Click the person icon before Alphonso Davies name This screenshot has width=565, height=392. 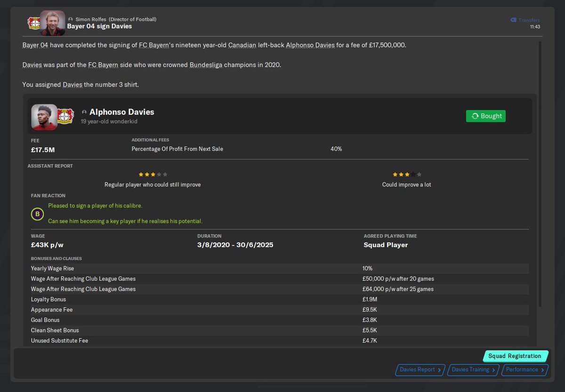click(x=84, y=112)
